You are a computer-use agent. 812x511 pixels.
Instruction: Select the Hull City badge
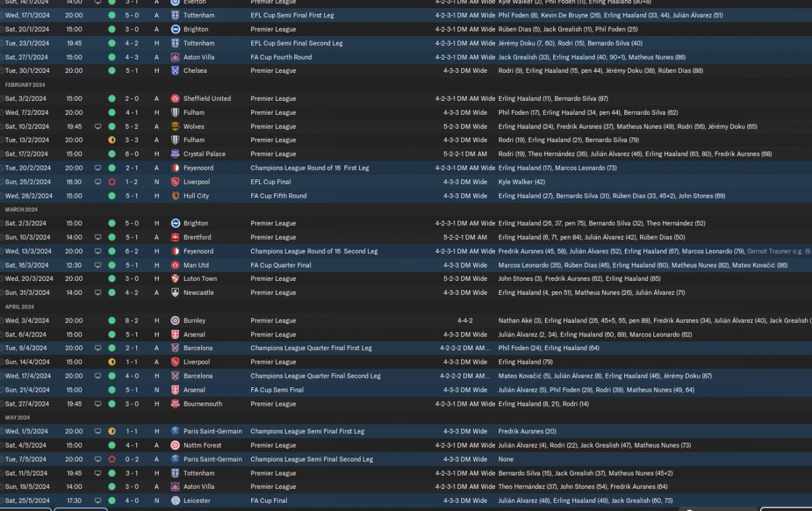pos(175,196)
